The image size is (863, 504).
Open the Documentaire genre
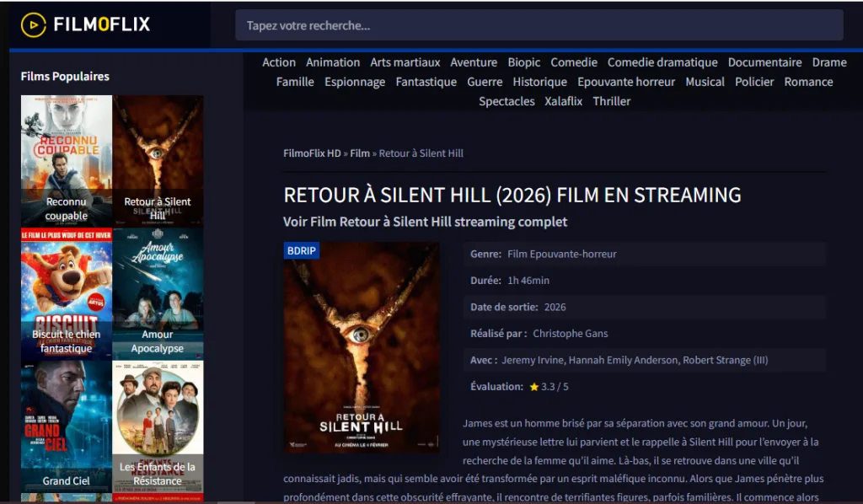pos(764,62)
